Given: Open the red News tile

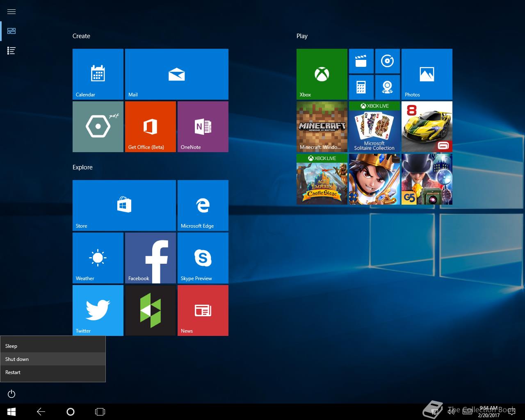Looking at the screenshot, I should (x=203, y=310).
